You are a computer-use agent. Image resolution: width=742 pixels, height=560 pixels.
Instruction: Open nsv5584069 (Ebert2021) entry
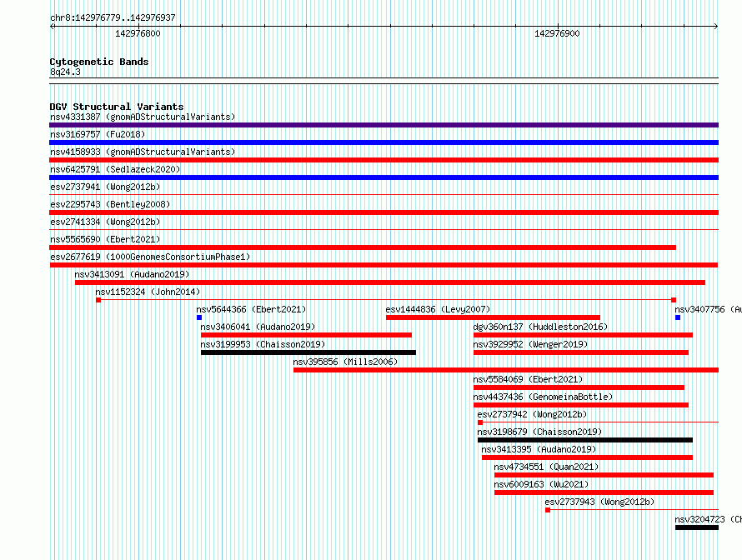point(528,379)
